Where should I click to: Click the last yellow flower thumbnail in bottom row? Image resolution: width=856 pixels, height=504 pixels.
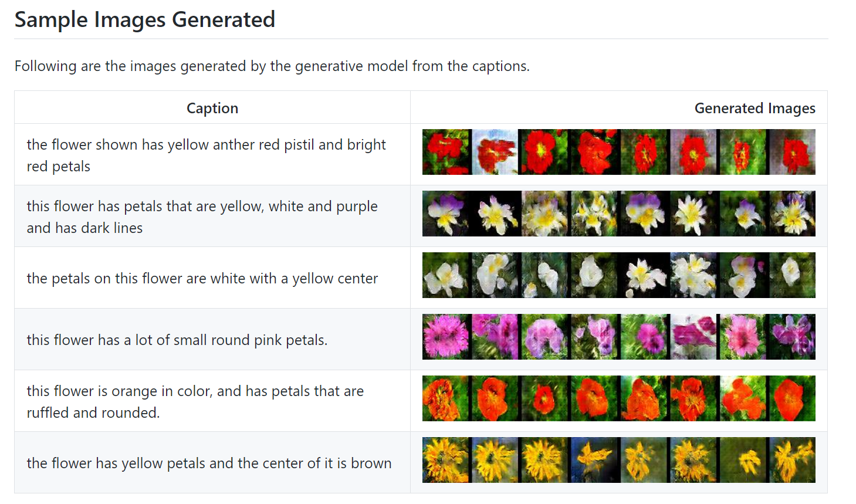[x=791, y=460]
